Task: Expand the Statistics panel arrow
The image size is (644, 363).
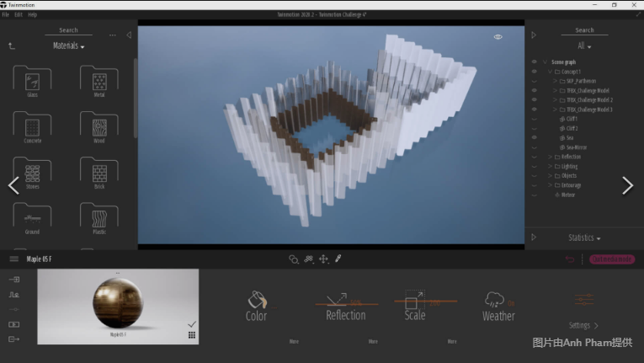Action: pos(534,238)
